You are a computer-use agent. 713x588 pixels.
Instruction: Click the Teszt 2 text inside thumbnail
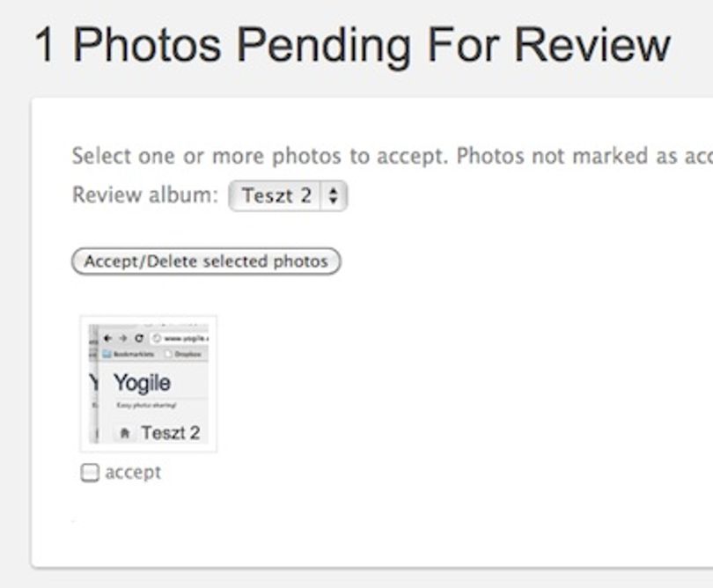point(171,433)
